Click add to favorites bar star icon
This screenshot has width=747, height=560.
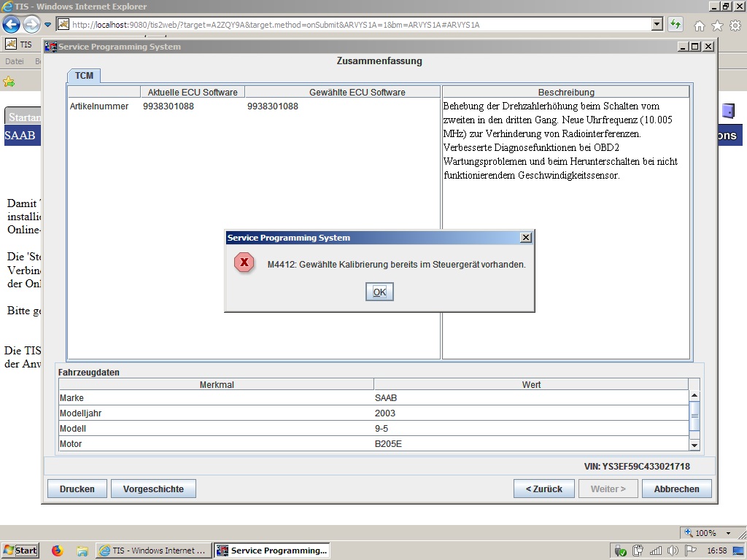(9, 82)
